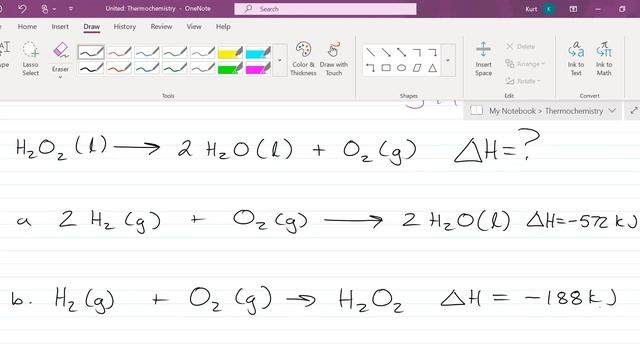Select the rectangle shape
The height and width of the screenshot is (360, 640).
[x=386, y=68]
